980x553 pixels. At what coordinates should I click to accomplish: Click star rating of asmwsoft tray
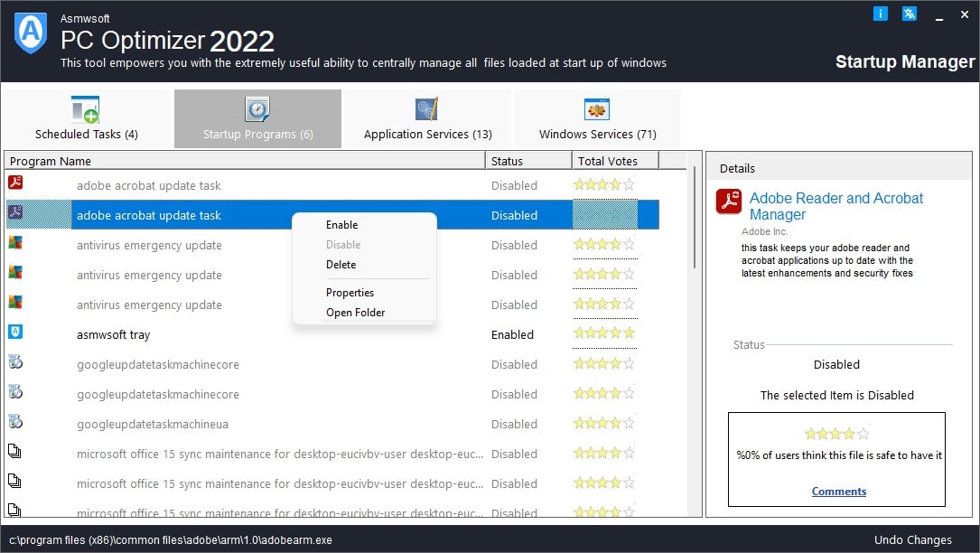point(604,333)
